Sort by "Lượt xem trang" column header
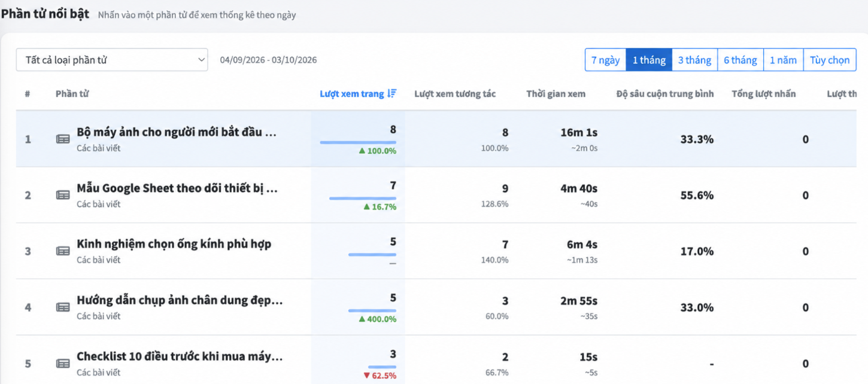Image resolution: width=868 pixels, height=384 pixels. (352, 94)
